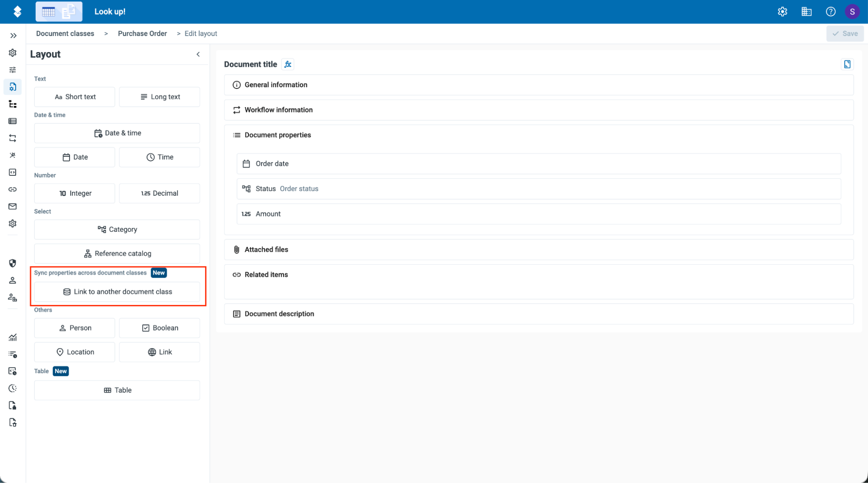Collapse the Layout panel with chevron
Image resolution: width=868 pixels, height=483 pixels.
pos(198,54)
